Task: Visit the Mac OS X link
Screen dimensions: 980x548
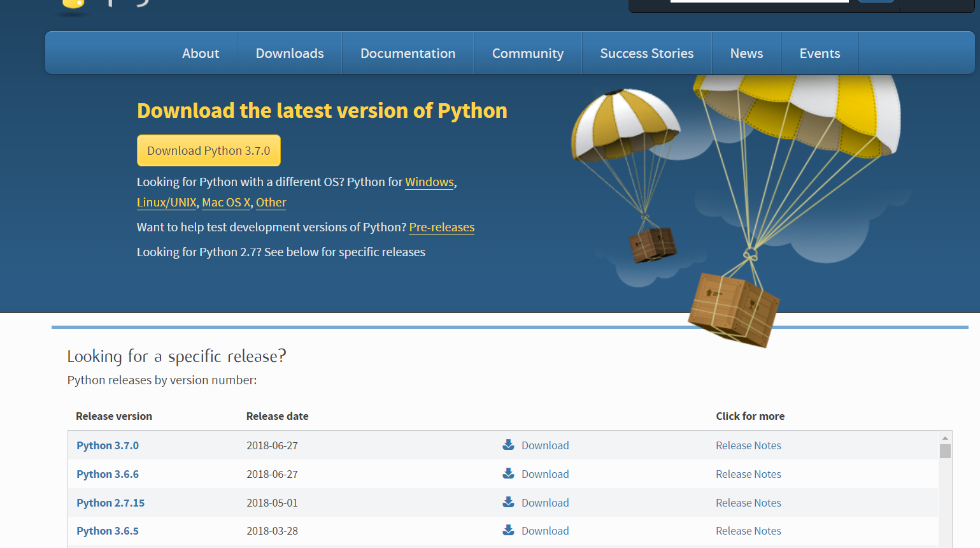Action: [x=226, y=203]
